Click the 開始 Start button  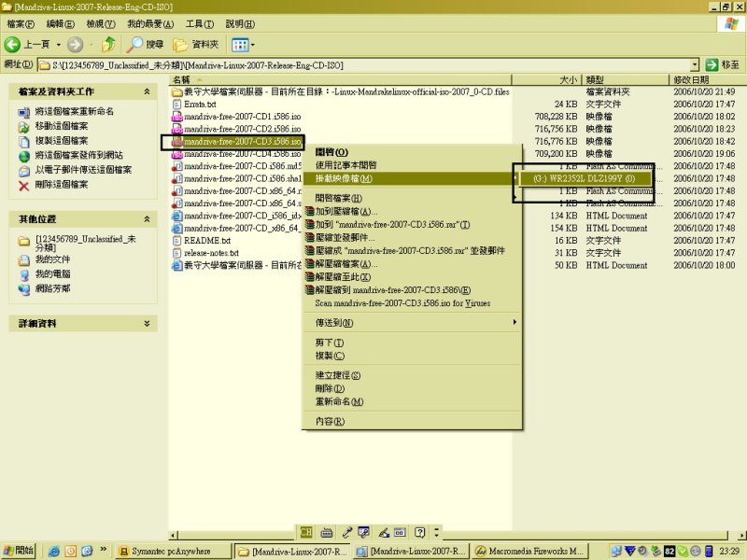tap(18, 551)
